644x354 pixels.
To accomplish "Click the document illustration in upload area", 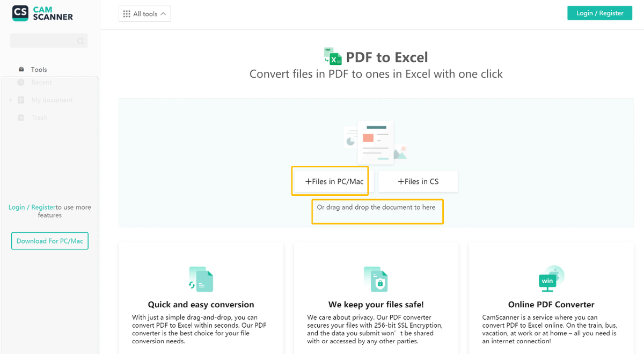I will 375,142.
